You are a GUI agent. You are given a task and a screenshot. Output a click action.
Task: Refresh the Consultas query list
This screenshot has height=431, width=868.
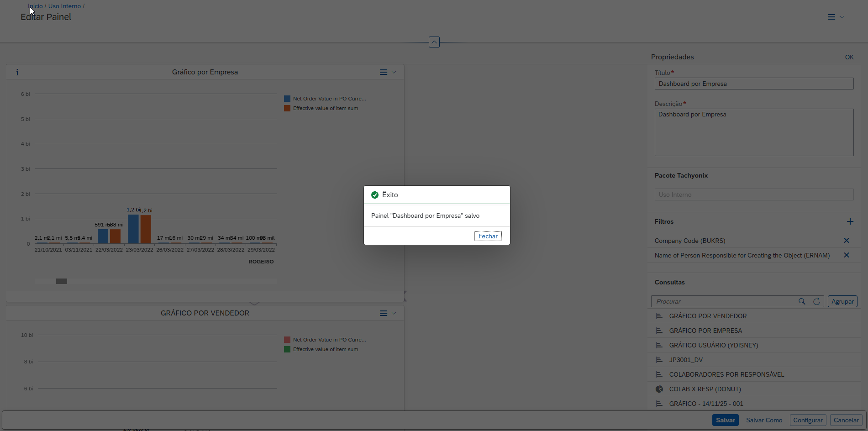[x=816, y=301]
